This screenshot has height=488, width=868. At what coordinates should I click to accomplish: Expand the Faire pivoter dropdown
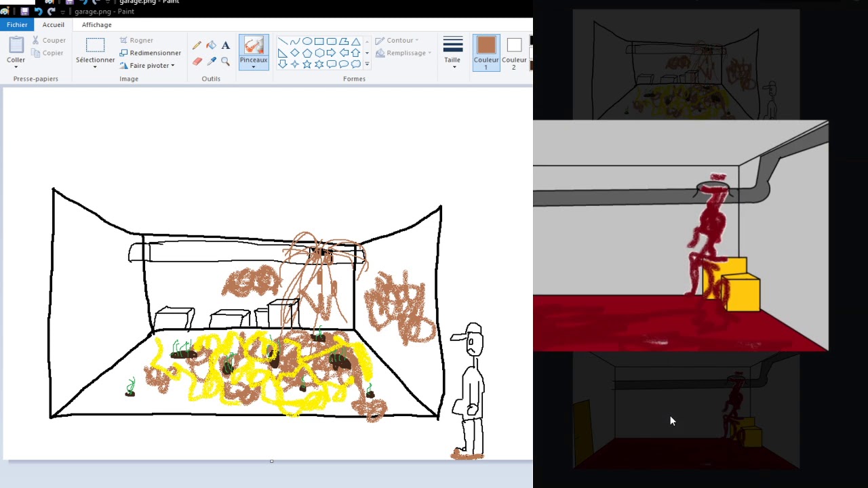tap(147, 66)
